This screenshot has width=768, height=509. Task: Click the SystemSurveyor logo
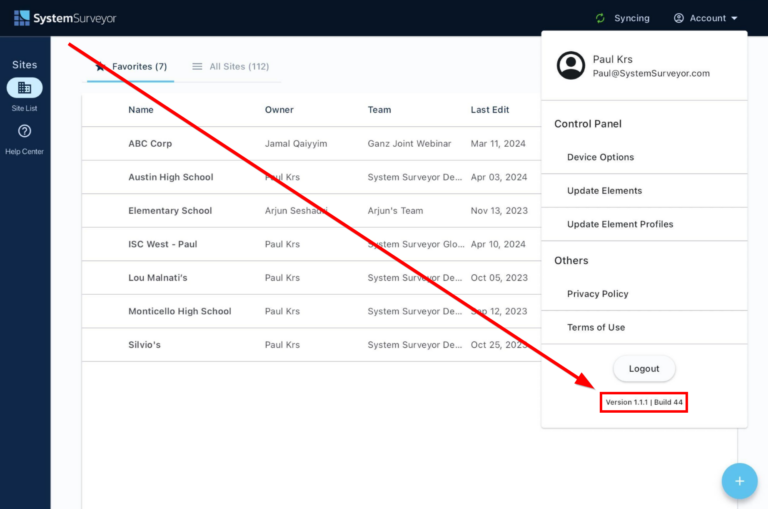[65, 18]
